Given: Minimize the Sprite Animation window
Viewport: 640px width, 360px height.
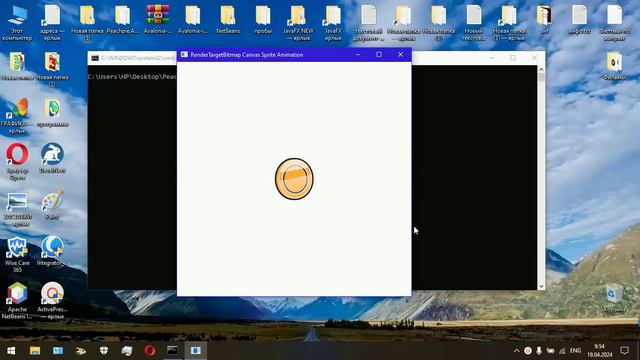Looking at the screenshot, I should [358, 54].
